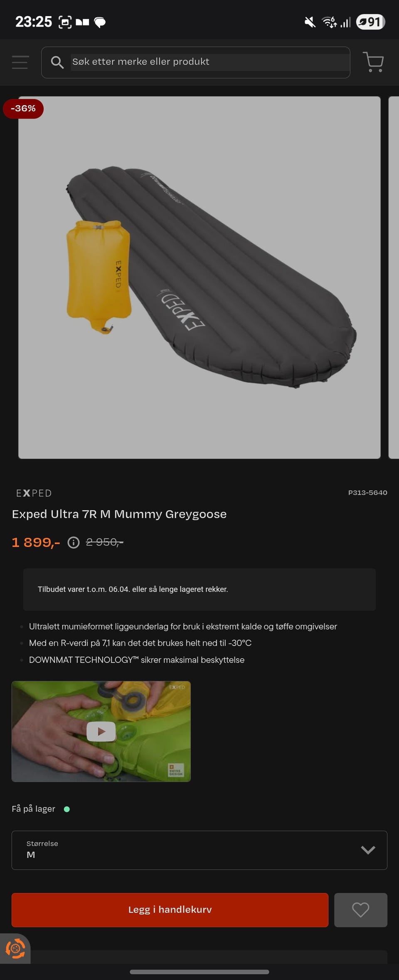The height and width of the screenshot is (980, 399).
Task: Tap the crossed-out original price 2 950,-
Action: [105, 542]
